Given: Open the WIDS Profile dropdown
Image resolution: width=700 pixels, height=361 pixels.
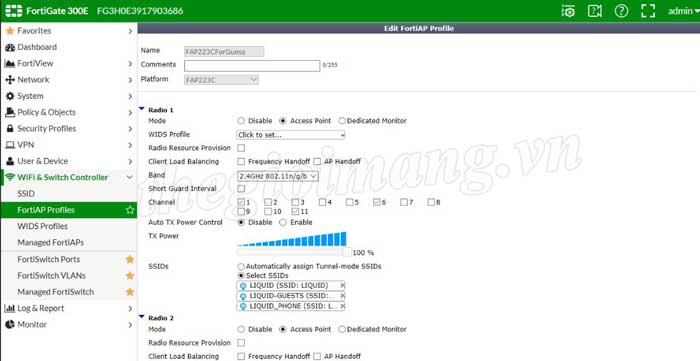Looking at the screenshot, I should point(291,135).
